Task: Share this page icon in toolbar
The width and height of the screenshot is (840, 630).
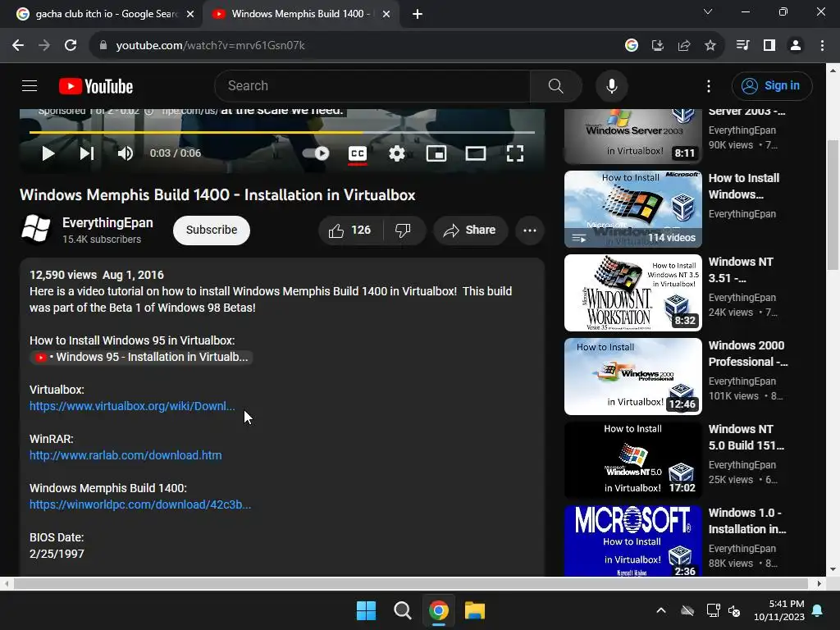Action: point(683,46)
